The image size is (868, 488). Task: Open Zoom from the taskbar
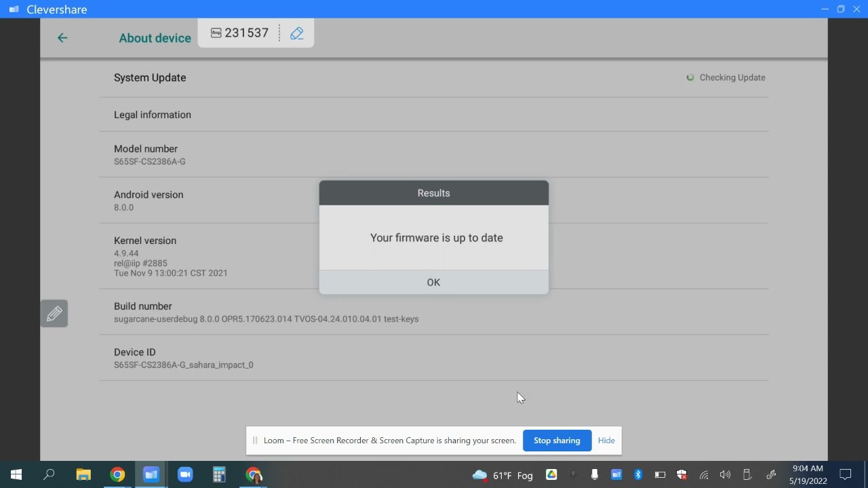coord(185,474)
